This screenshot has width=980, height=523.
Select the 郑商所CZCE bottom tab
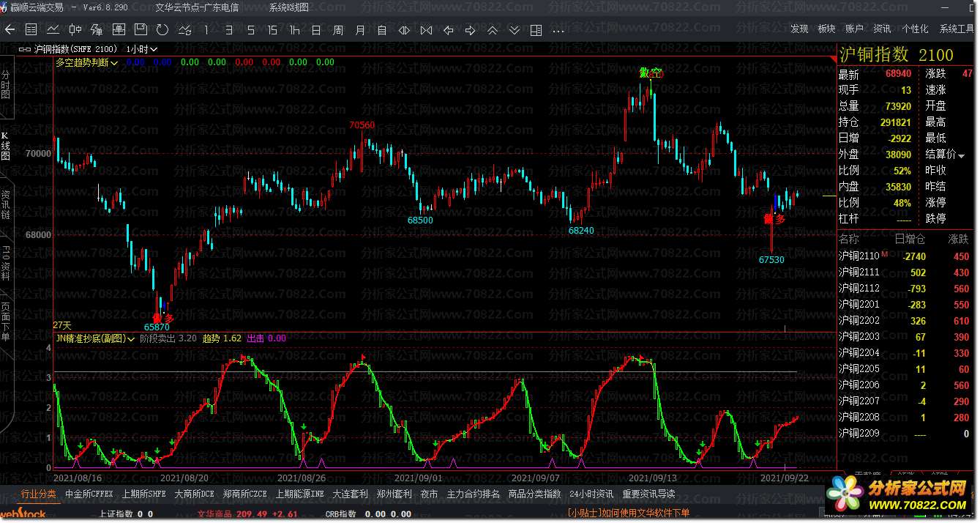point(244,494)
